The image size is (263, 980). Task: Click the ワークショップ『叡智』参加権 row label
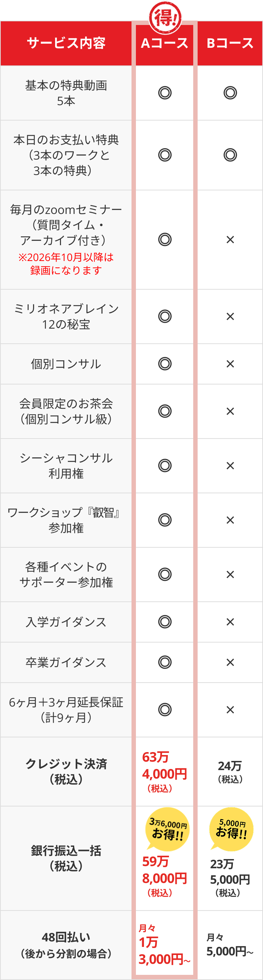(66, 520)
